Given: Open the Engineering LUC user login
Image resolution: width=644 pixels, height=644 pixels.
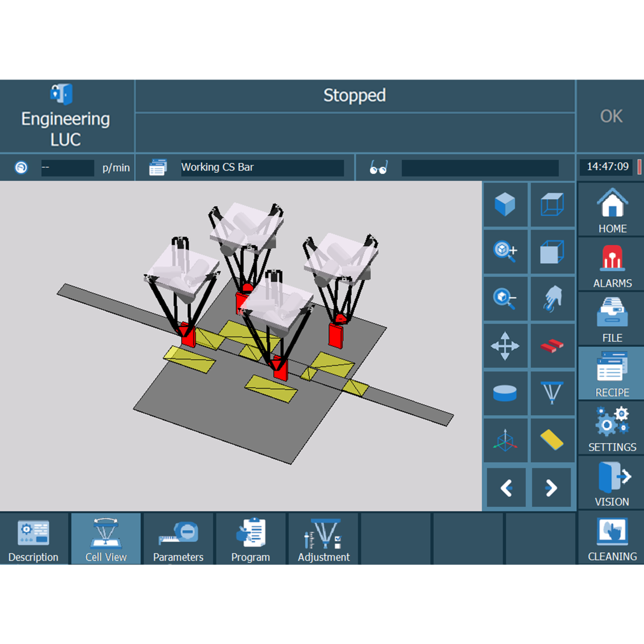Looking at the screenshot, I should pos(66,116).
